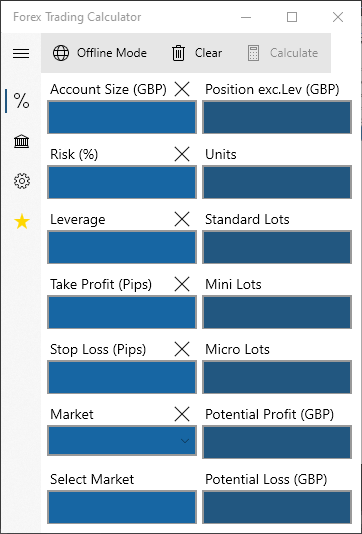Open the bank building sidebar icon

pos(21,141)
